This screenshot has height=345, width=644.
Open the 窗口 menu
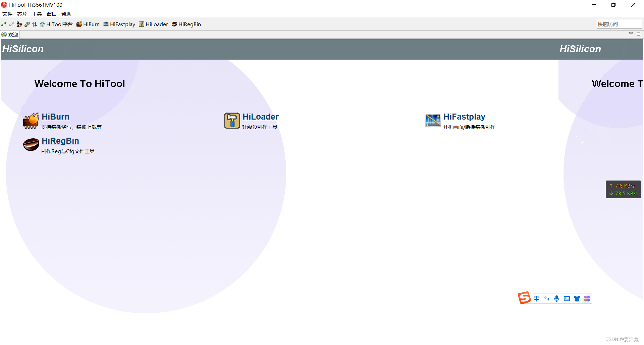[52, 14]
